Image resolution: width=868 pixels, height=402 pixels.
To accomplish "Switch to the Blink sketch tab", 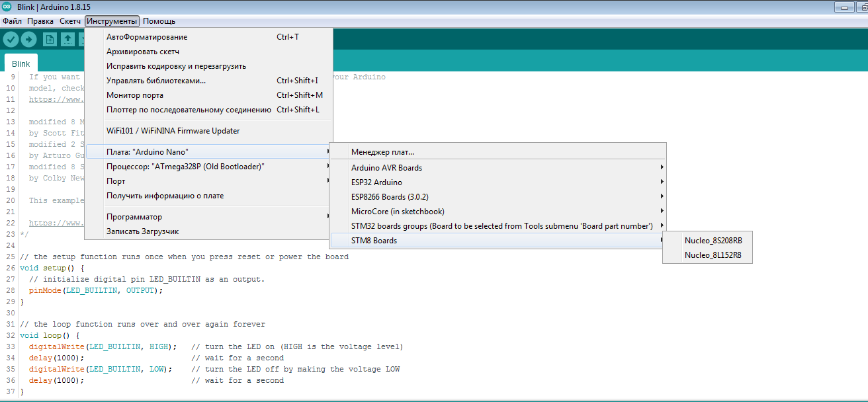I will click(21, 64).
